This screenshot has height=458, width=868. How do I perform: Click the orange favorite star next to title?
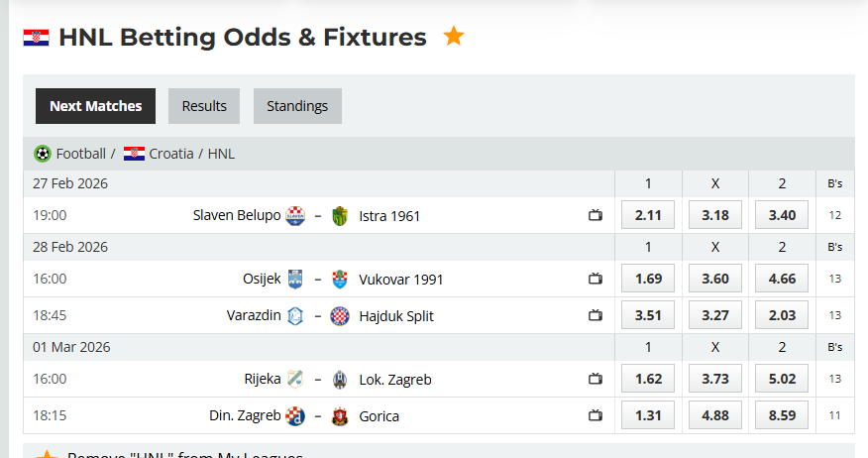454,37
